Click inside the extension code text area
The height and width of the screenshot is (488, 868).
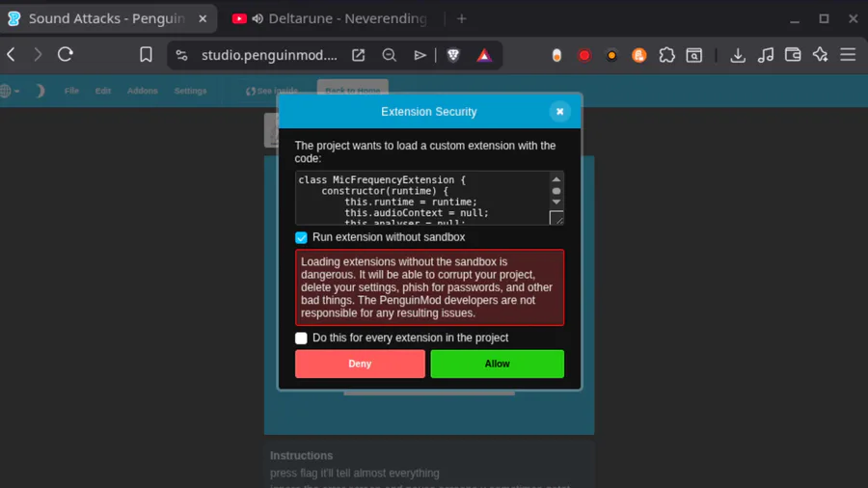click(x=422, y=198)
